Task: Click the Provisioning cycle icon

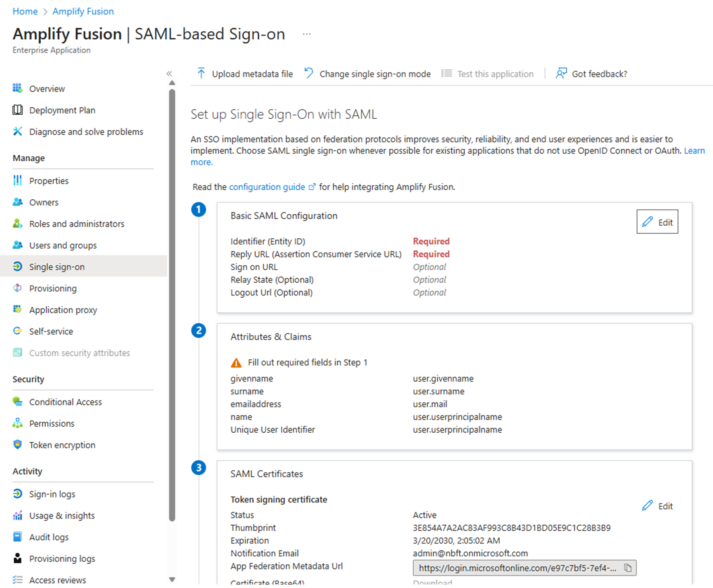Action: [x=17, y=288]
